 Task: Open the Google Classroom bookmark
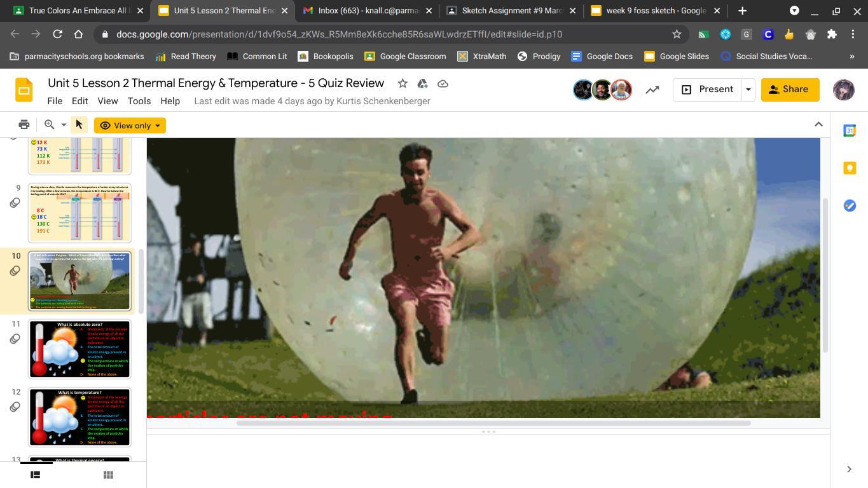(405, 57)
